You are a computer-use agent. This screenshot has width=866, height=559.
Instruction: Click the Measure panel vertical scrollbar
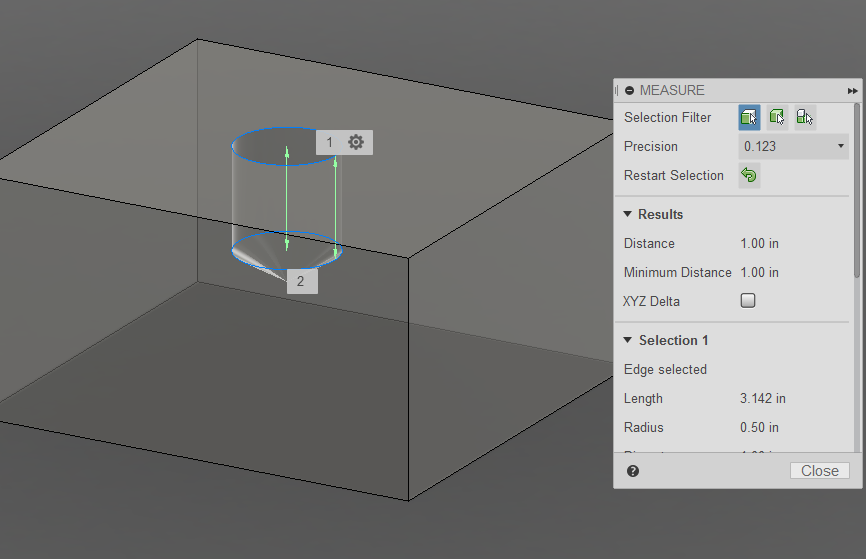click(857, 190)
